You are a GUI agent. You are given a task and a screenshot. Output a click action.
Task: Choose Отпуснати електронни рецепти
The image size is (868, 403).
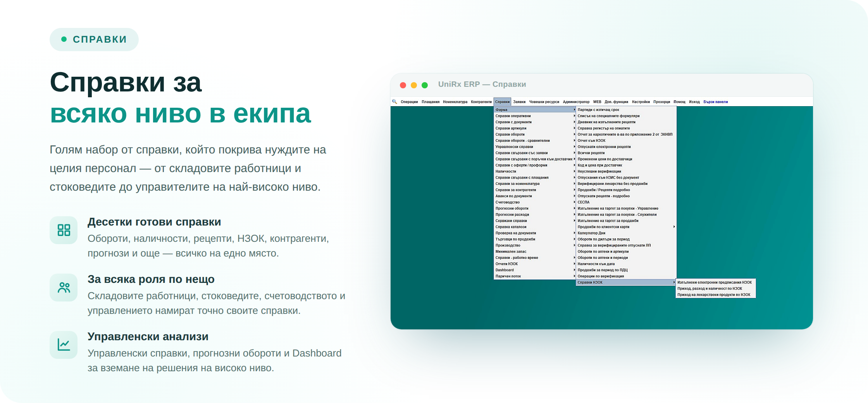pyautogui.click(x=626, y=147)
